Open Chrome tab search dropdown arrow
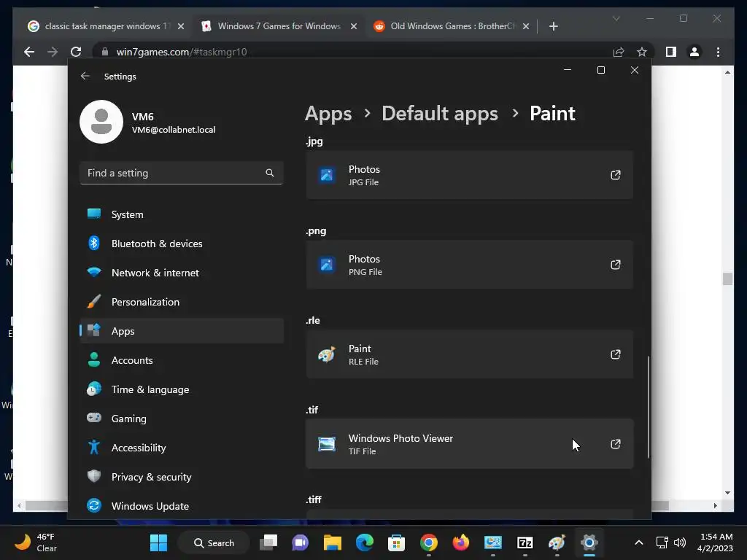The width and height of the screenshot is (747, 560). (x=616, y=18)
